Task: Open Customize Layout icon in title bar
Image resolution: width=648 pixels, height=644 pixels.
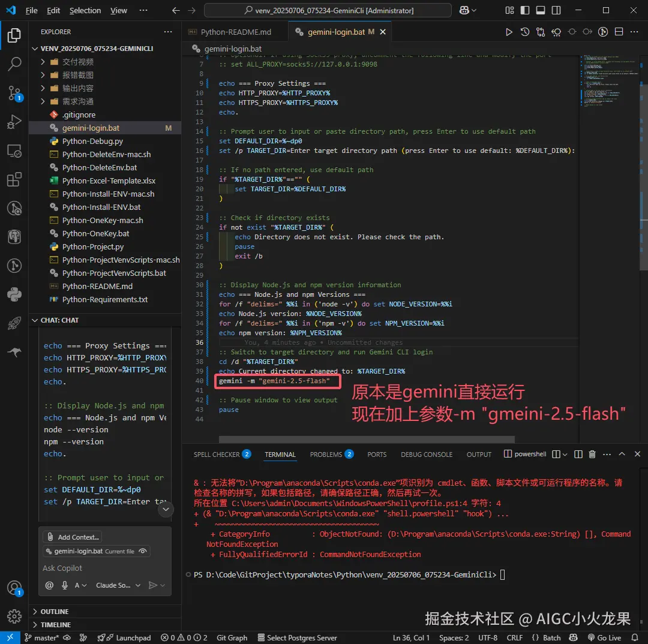Action: (509, 10)
